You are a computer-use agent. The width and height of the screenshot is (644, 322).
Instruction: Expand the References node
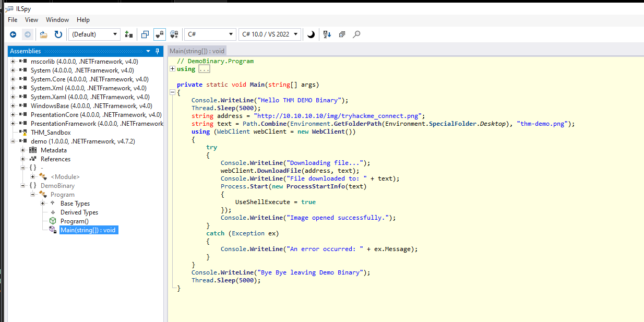(23, 159)
